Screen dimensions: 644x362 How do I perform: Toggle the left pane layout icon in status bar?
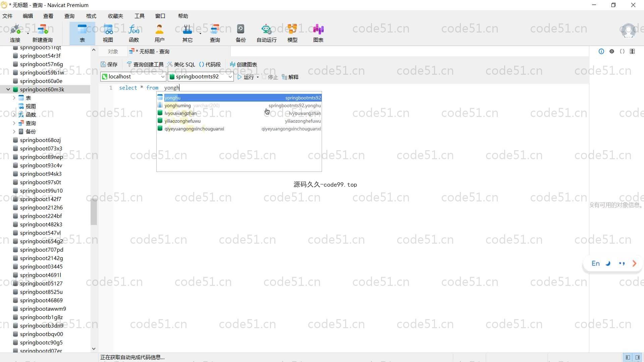pyautogui.click(x=628, y=357)
